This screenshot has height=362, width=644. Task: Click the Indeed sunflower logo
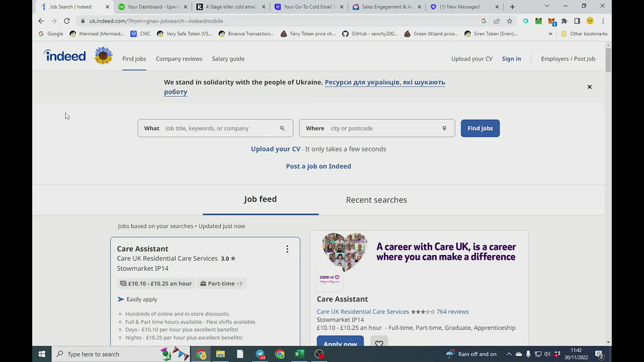(103, 55)
